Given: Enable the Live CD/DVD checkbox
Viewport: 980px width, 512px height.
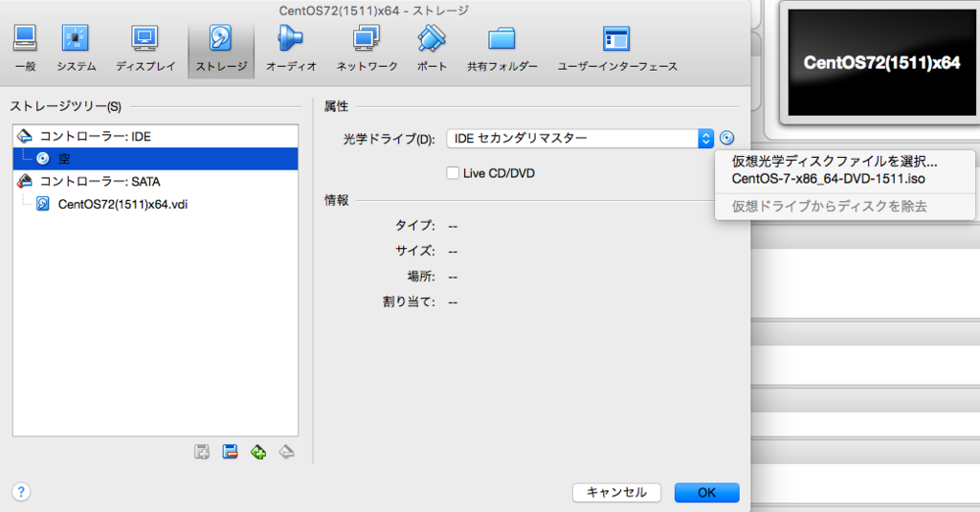Looking at the screenshot, I should (x=453, y=173).
